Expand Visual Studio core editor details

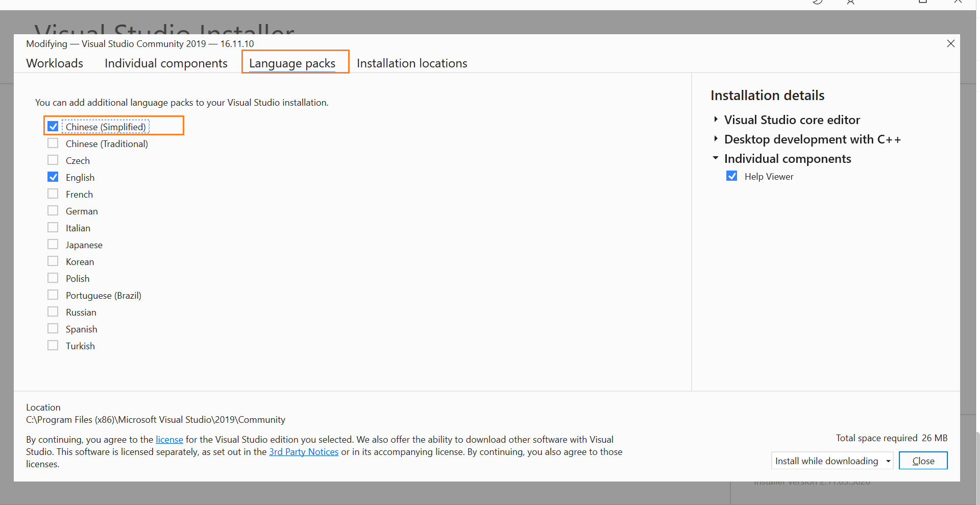pyautogui.click(x=716, y=119)
